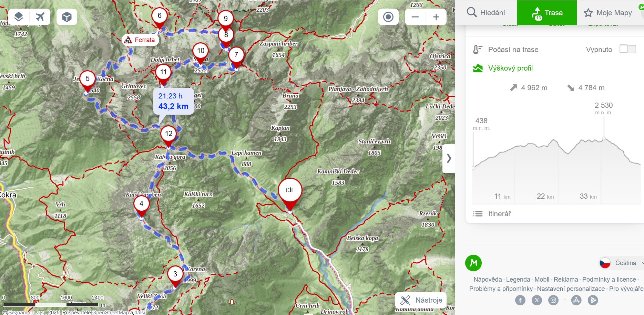The height and width of the screenshot is (315, 644).
Task: Click the Výškový profil heading
Action: click(510, 68)
